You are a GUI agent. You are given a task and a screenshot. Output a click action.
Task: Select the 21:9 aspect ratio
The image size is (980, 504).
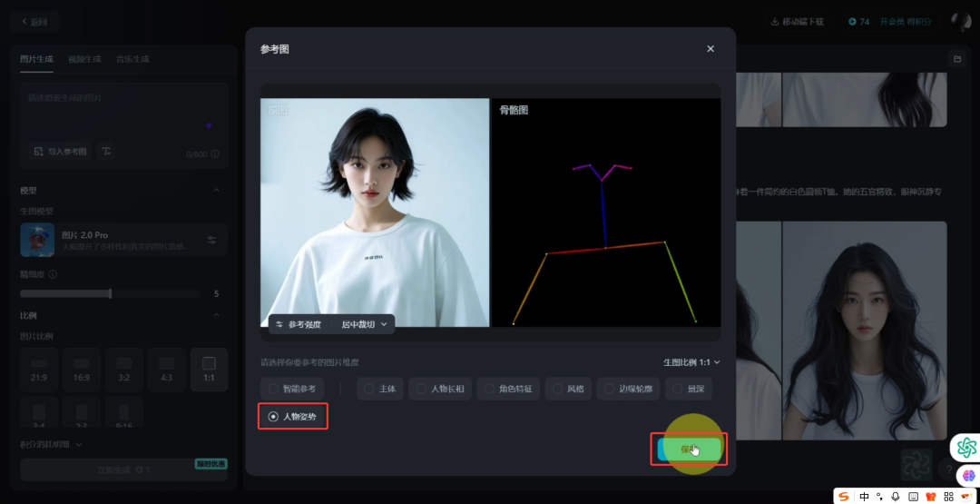pos(39,370)
